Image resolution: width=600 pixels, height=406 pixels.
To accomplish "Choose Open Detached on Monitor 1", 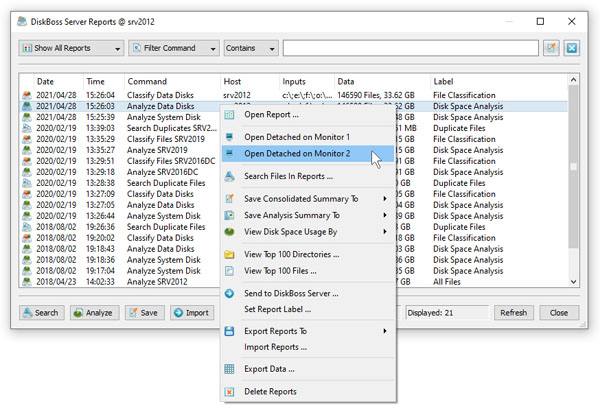I will [308, 137].
